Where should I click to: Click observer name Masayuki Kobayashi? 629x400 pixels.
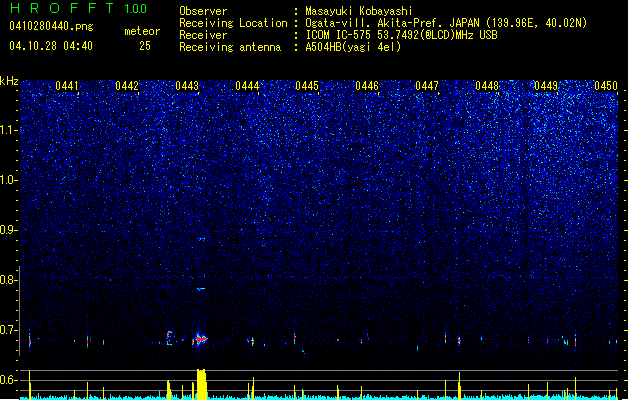359,11
